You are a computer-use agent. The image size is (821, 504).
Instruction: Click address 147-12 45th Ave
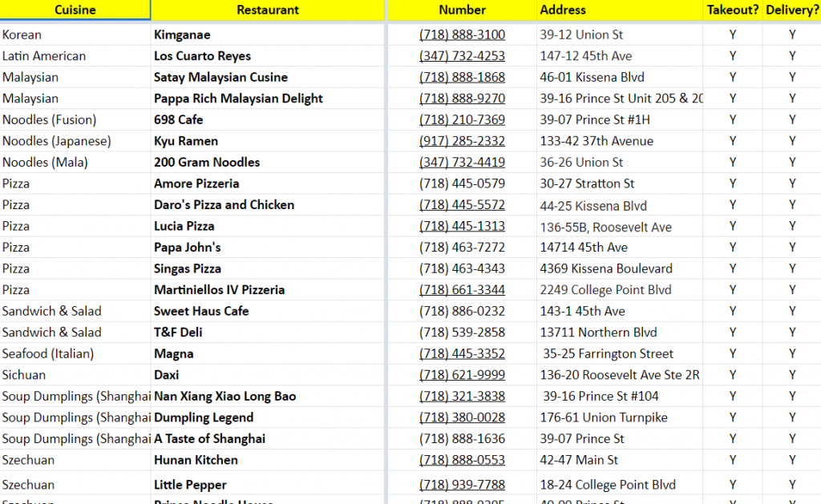pos(586,56)
